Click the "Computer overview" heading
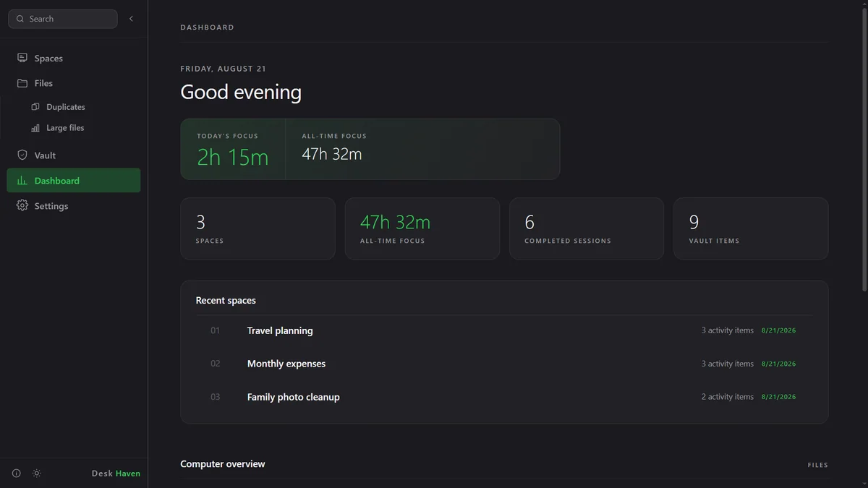This screenshot has height=488, width=868. point(223,464)
